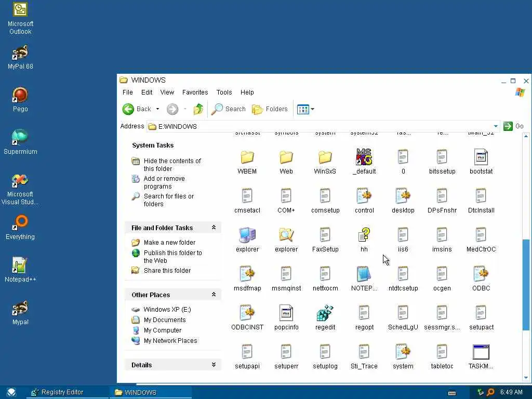Image resolution: width=532 pixels, height=399 pixels.
Task: Go to My Computer
Action: tap(163, 330)
